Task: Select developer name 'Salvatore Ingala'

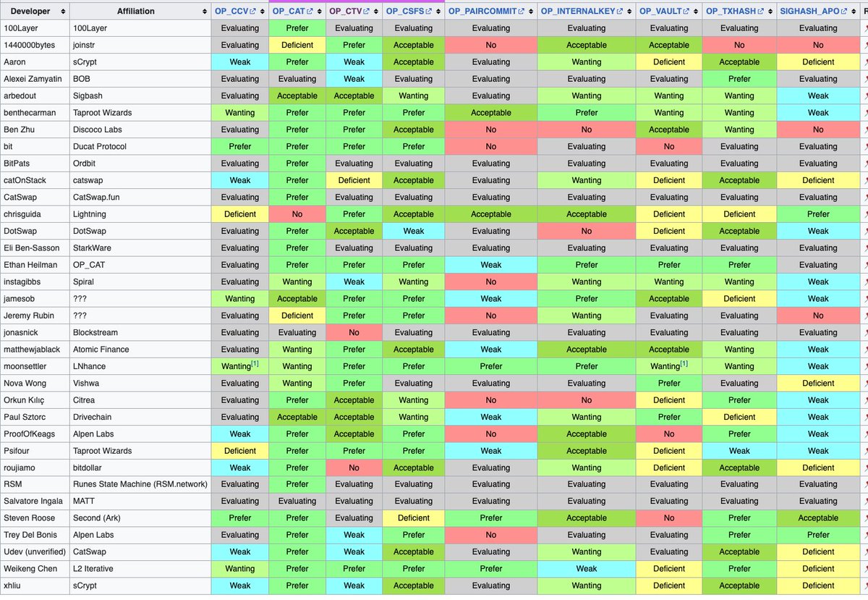Action: 33,501
